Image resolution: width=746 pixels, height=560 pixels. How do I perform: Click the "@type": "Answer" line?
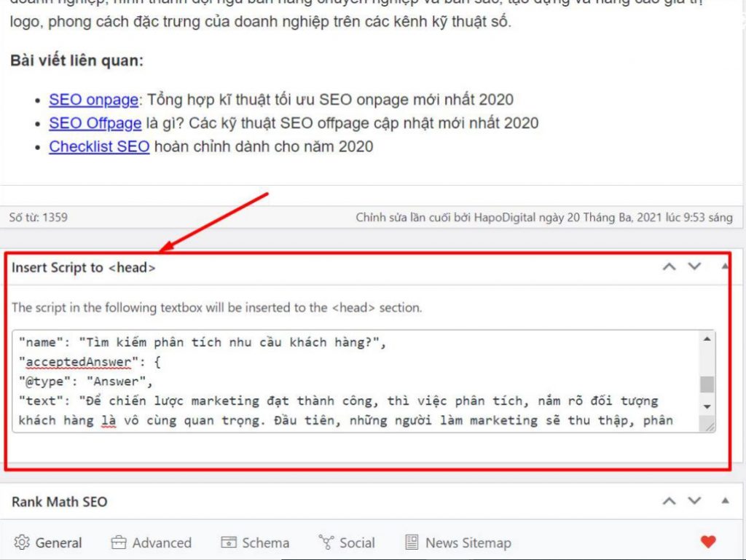86,382
